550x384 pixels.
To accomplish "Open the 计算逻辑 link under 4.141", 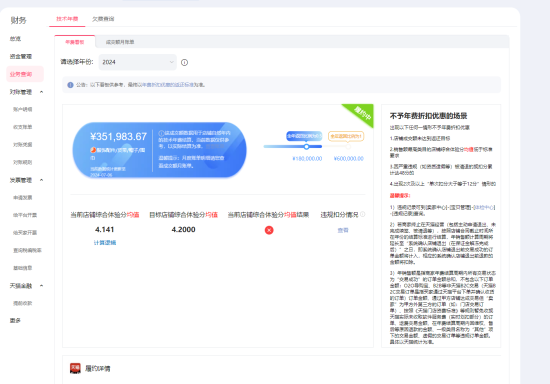I will coord(105,243).
